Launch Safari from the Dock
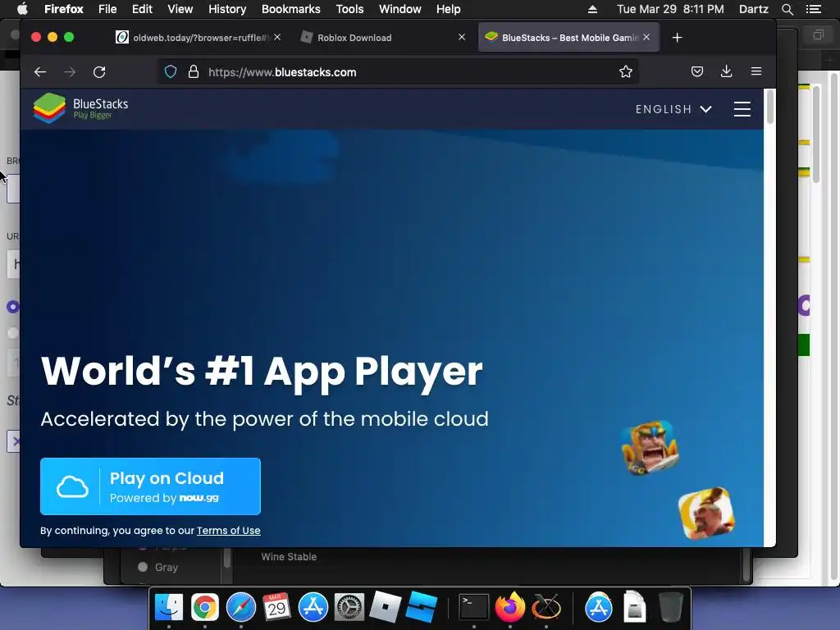This screenshot has height=630, width=840. pos(240,608)
